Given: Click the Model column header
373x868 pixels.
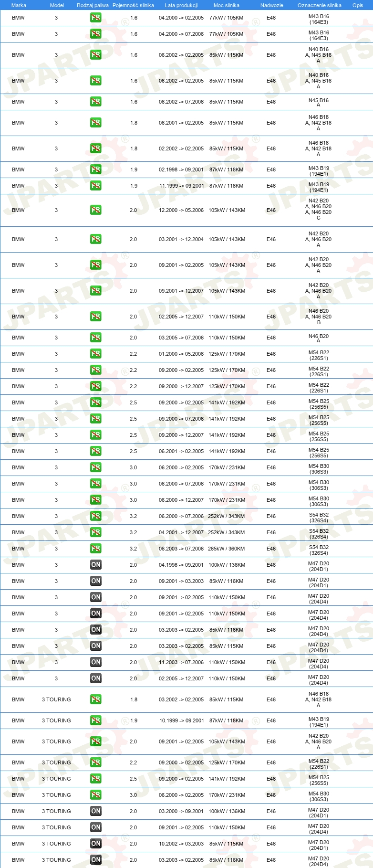Looking at the screenshot, I should (x=57, y=5).
